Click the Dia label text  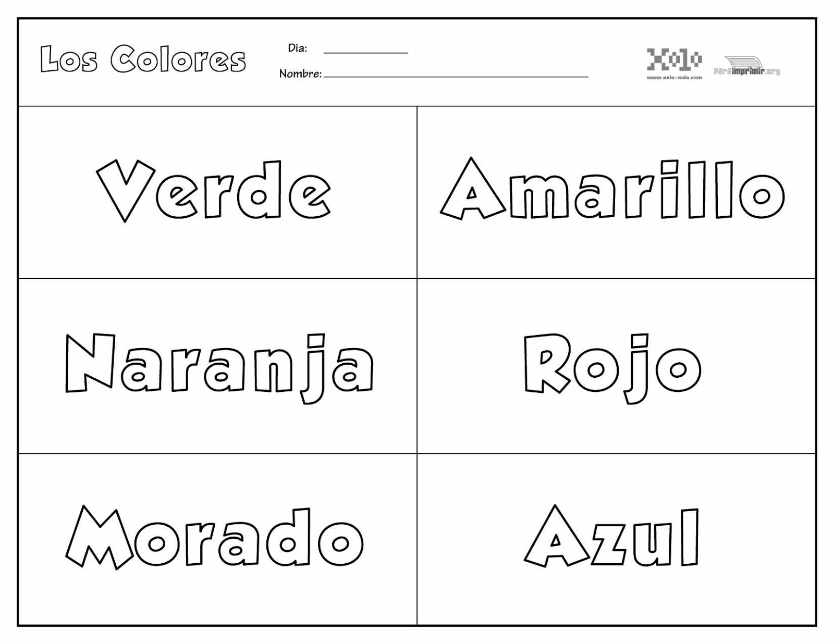298,48
